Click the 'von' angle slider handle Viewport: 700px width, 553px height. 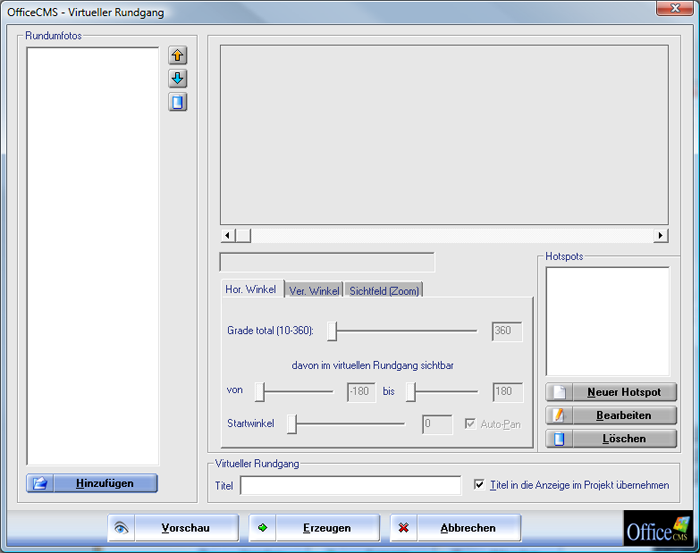260,392
